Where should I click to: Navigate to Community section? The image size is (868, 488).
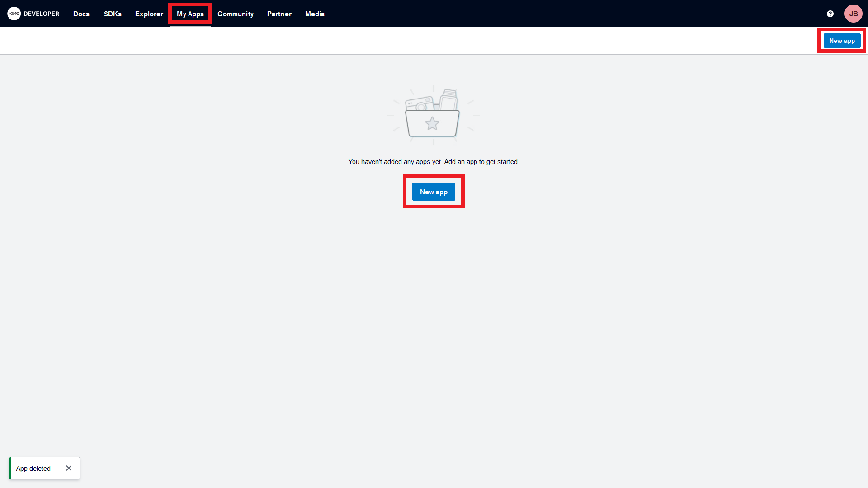[236, 14]
